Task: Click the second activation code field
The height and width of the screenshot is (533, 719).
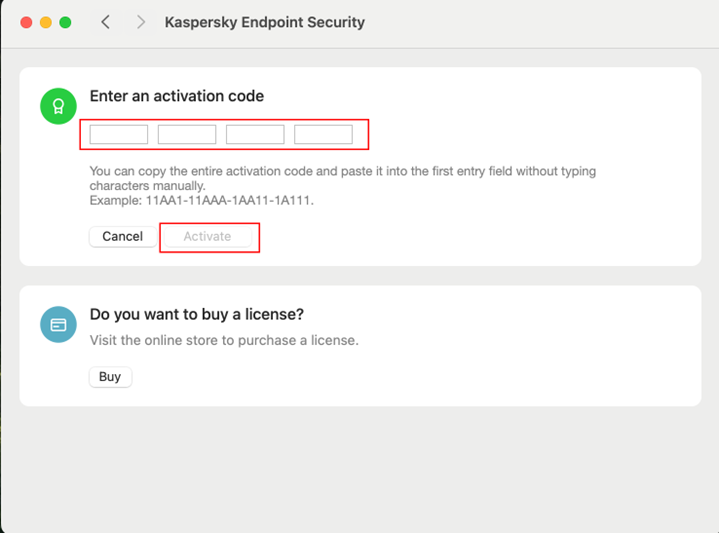Action: (187, 134)
